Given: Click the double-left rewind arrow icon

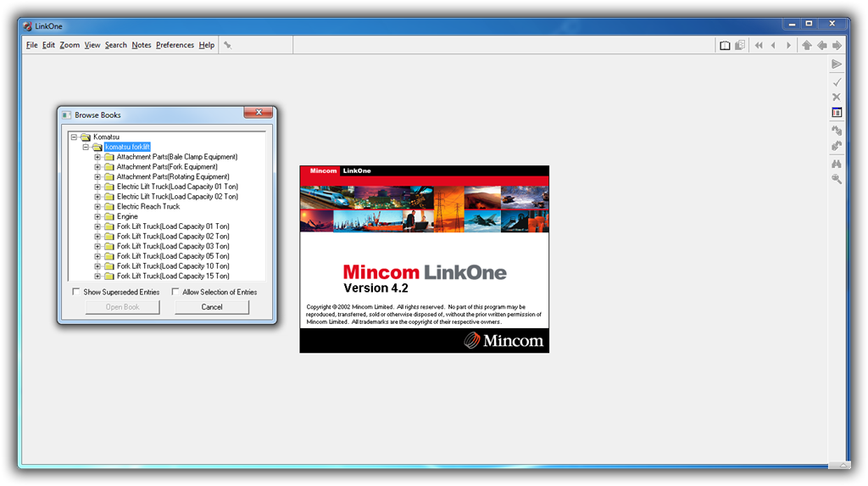Looking at the screenshot, I should (x=759, y=46).
